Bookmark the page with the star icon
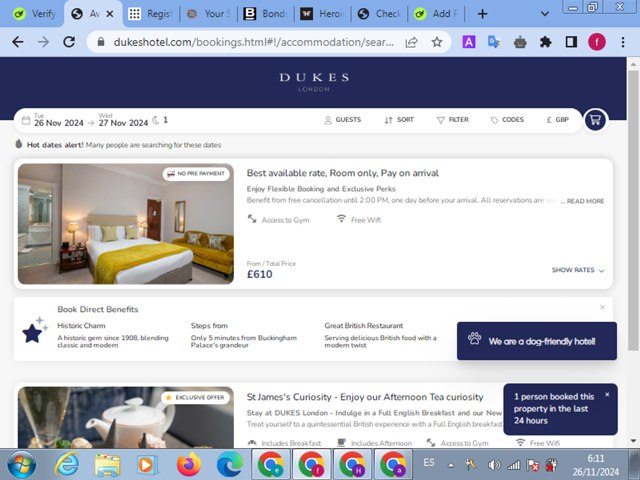This screenshot has height=480, width=640. tap(437, 42)
